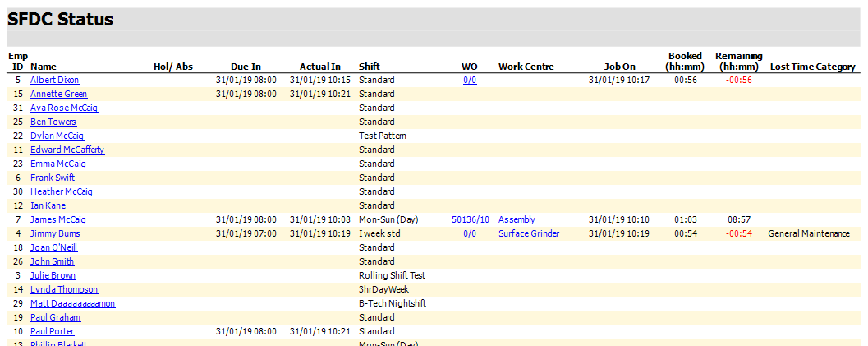Click the red -00:54 remaining value

click(739, 233)
